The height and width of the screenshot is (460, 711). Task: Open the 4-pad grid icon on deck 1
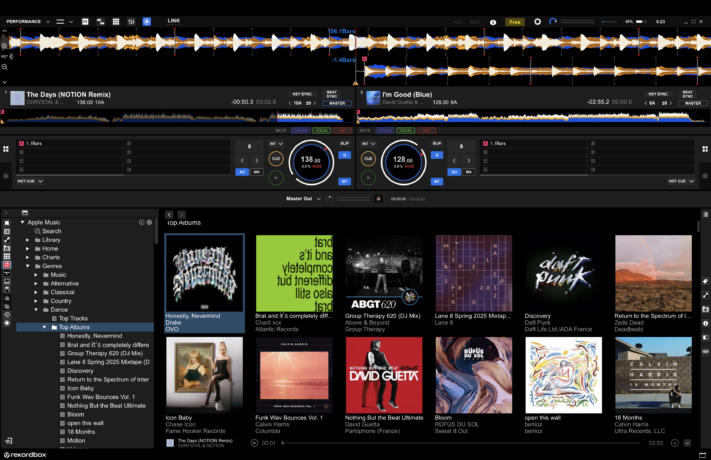coord(6,149)
